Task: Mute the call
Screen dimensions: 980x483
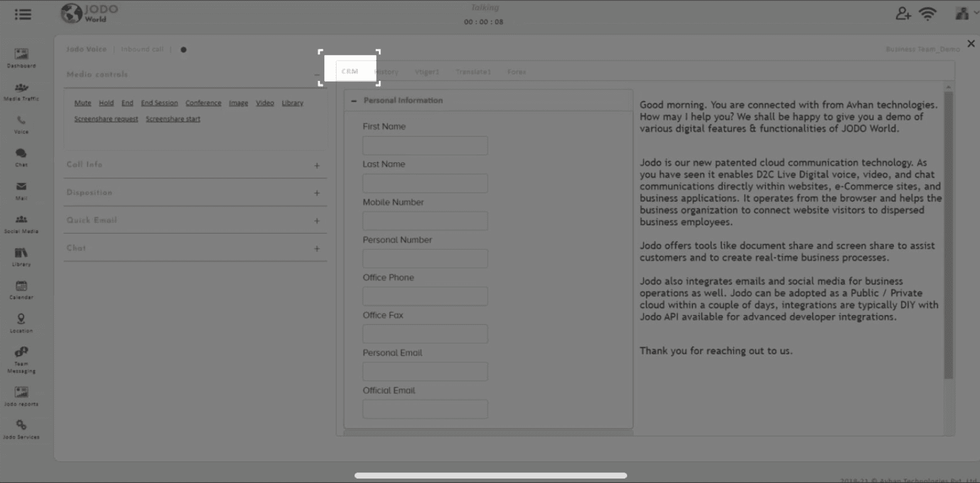Action: click(83, 103)
